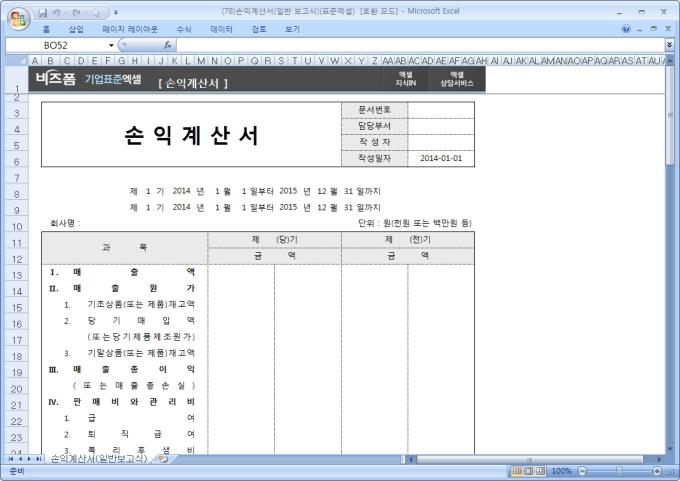The width and height of the screenshot is (680, 481).
Task: Open the 삽입 ribbon tab
Action: 76,29
